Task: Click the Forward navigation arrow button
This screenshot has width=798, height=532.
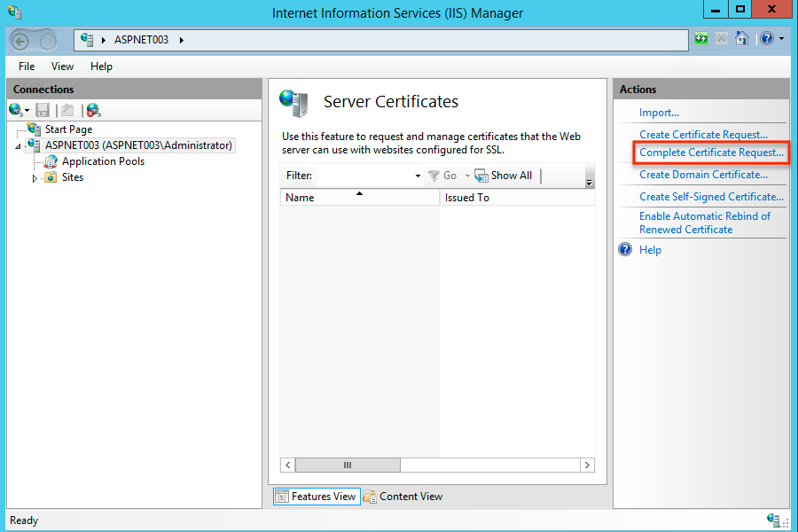Action: click(x=49, y=41)
